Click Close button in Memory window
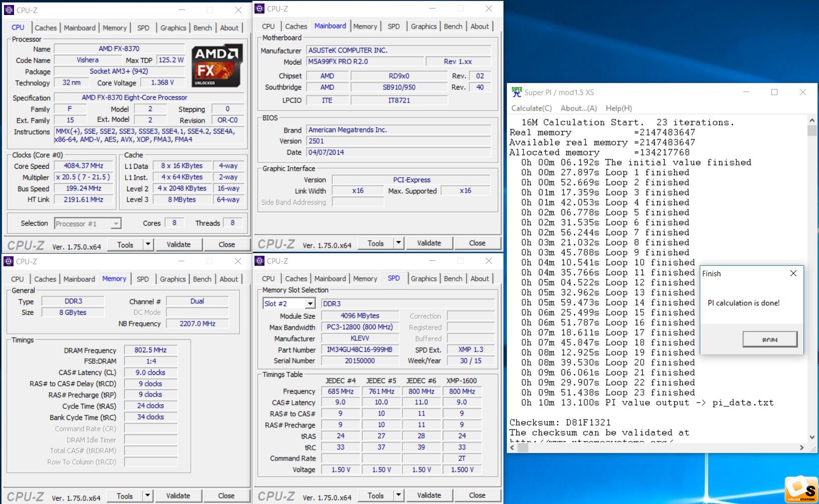Viewport: 819px width, 504px height. coord(226,496)
